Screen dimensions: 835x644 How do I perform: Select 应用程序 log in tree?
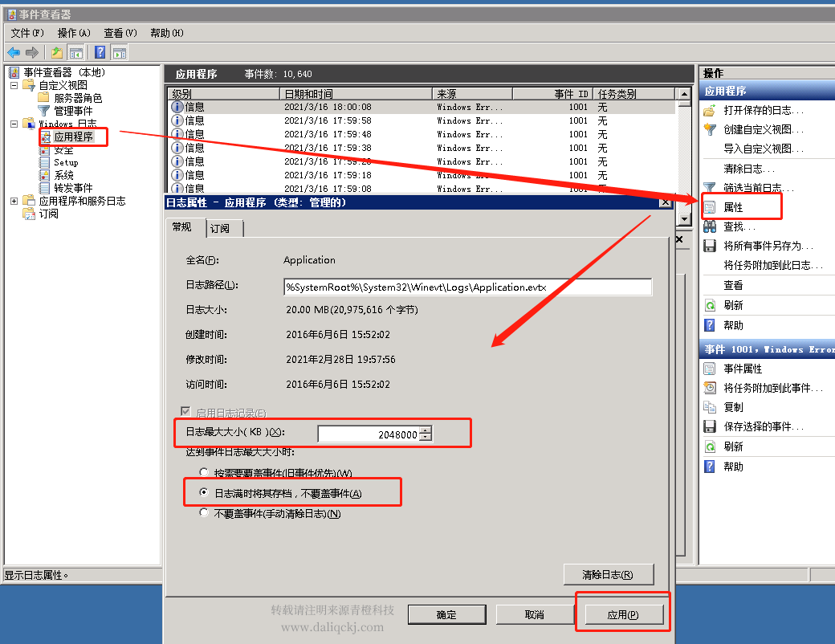pyautogui.click(x=74, y=137)
